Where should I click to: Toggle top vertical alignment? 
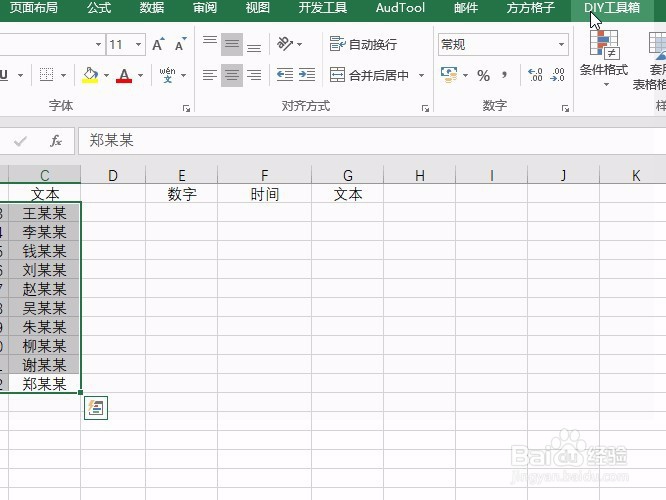click(x=210, y=44)
